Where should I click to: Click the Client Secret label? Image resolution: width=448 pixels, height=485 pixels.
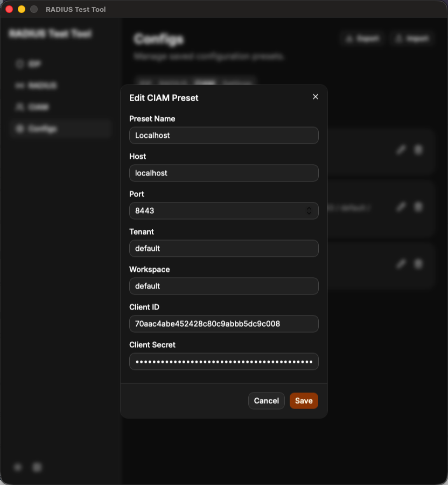152,345
